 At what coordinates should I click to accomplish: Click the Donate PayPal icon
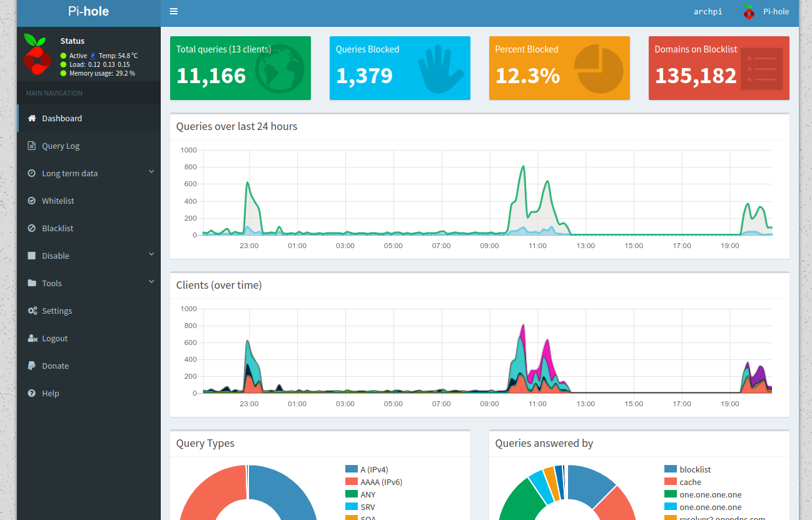coord(31,366)
